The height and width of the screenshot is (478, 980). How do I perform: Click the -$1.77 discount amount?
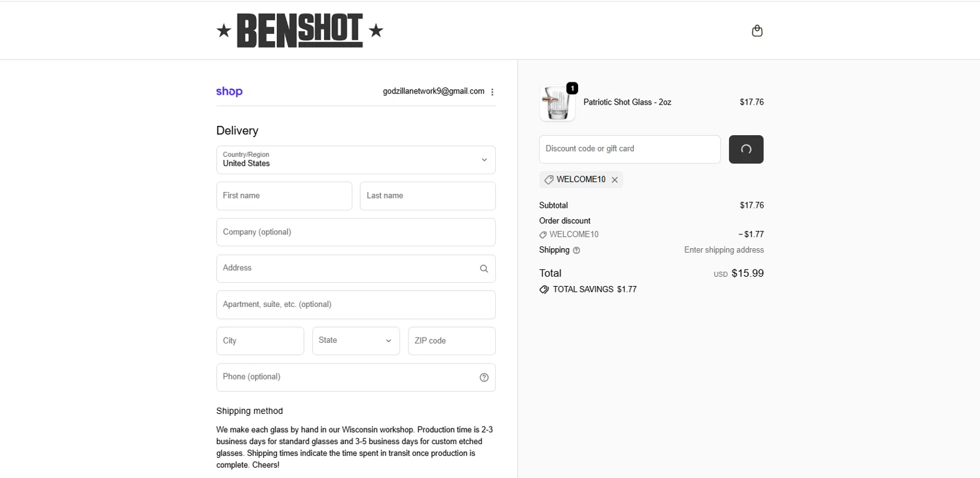(751, 234)
